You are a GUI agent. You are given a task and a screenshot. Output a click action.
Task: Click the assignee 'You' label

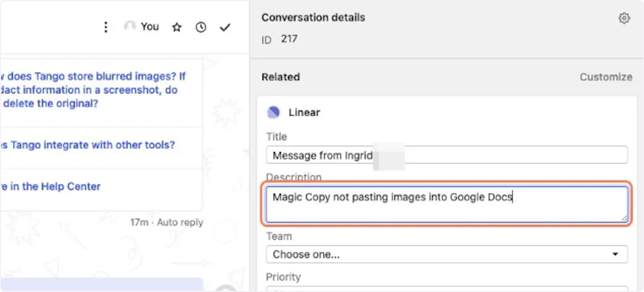click(150, 26)
